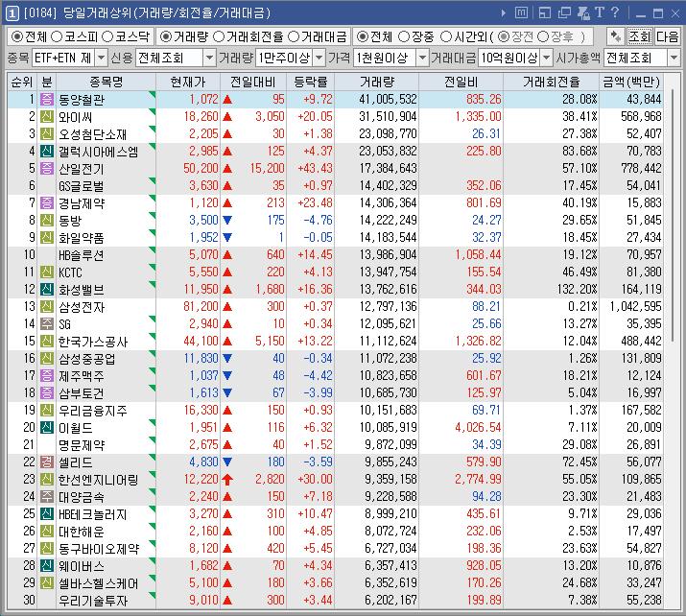Open stock 우리기술투자 in the list

click(93, 601)
